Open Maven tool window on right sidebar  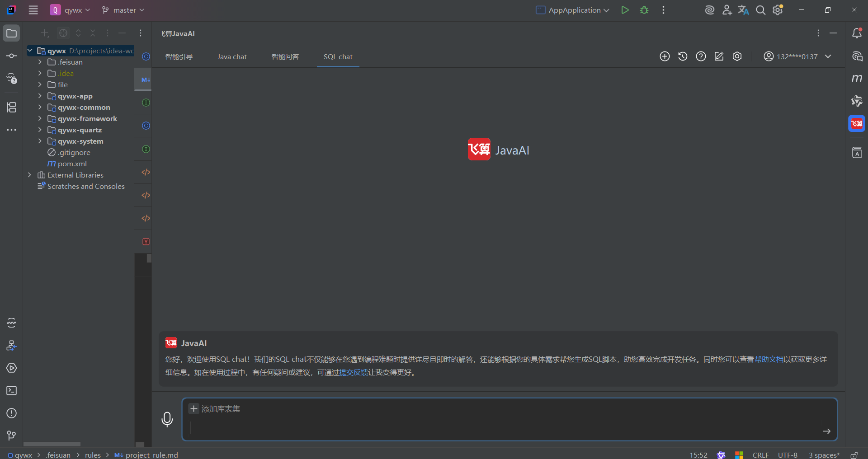click(857, 79)
